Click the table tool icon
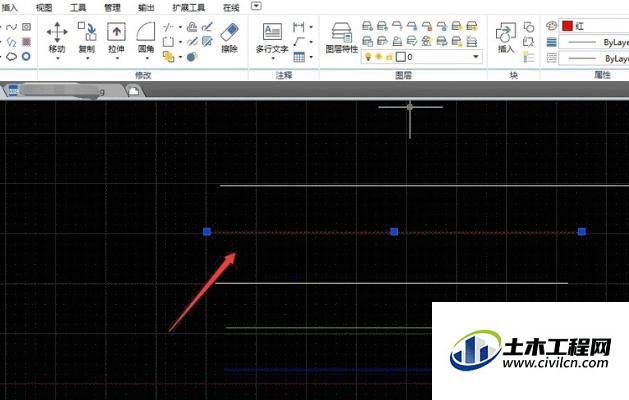 (x=299, y=57)
